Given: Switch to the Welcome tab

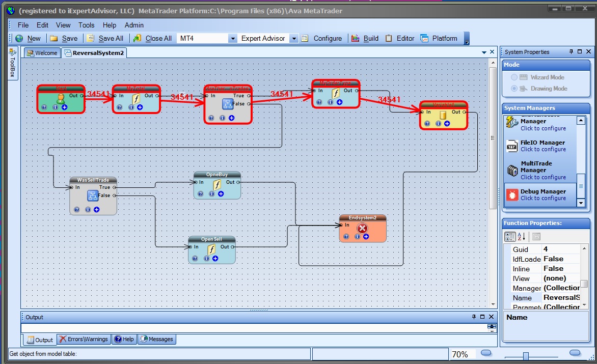Looking at the screenshot, I should click(42, 53).
